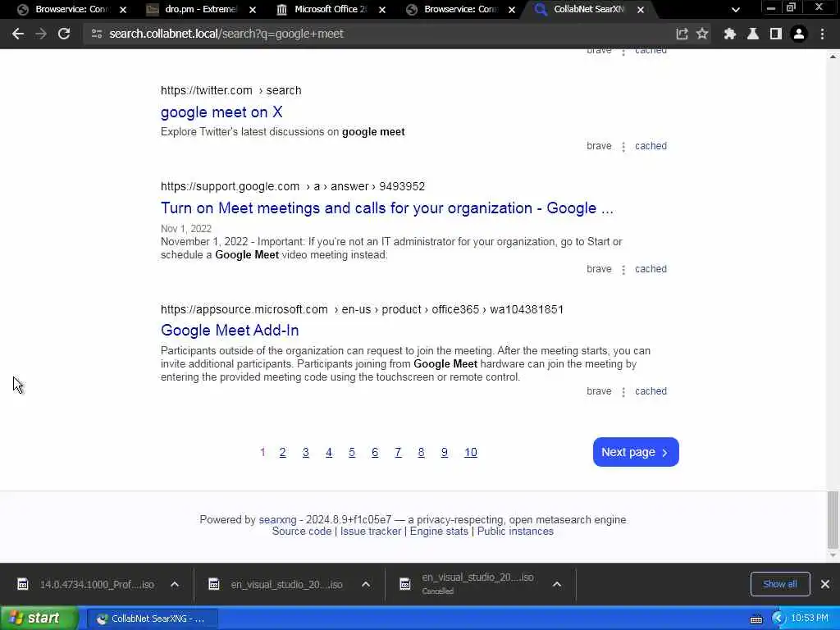Select CollabNet SearXNG taskbar button
The height and width of the screenshot is (630, 840).
click(x=152, y=619)
